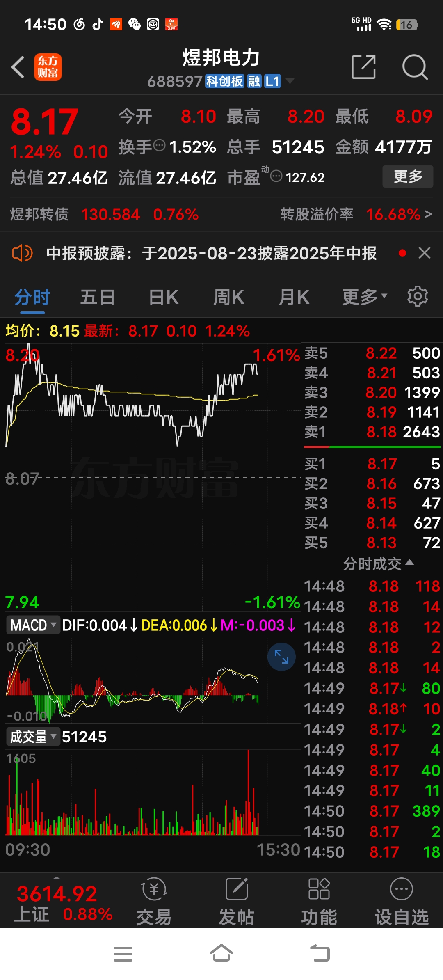Image resolution: width=443 pixels, height=980 pixels.
Task: Switch to the 月K tab
Action: pyautogui.click(x=294, y=297)
